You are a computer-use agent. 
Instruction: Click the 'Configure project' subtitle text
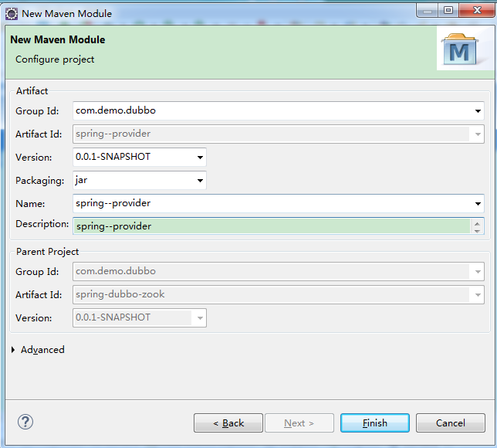(x=55, y=59)
